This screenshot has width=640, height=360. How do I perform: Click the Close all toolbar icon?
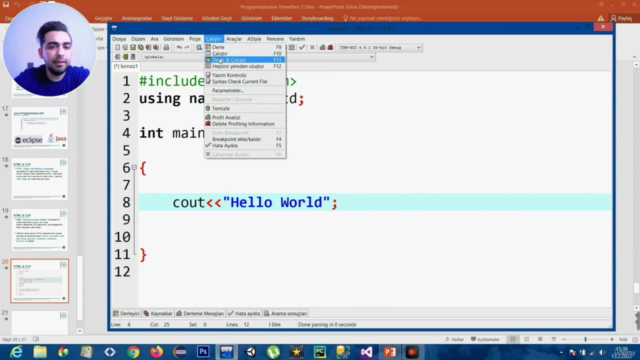(x=156, y=47)
